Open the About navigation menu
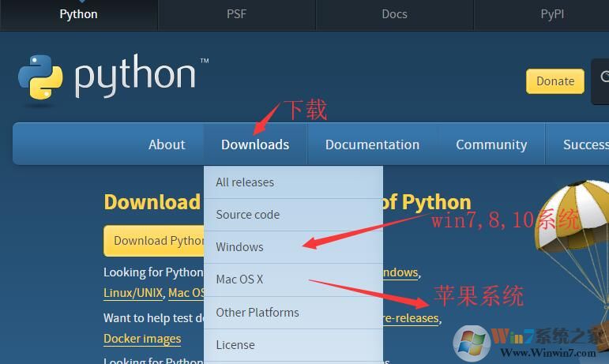The height and width of the screenshot is (364, 609). 167,144
